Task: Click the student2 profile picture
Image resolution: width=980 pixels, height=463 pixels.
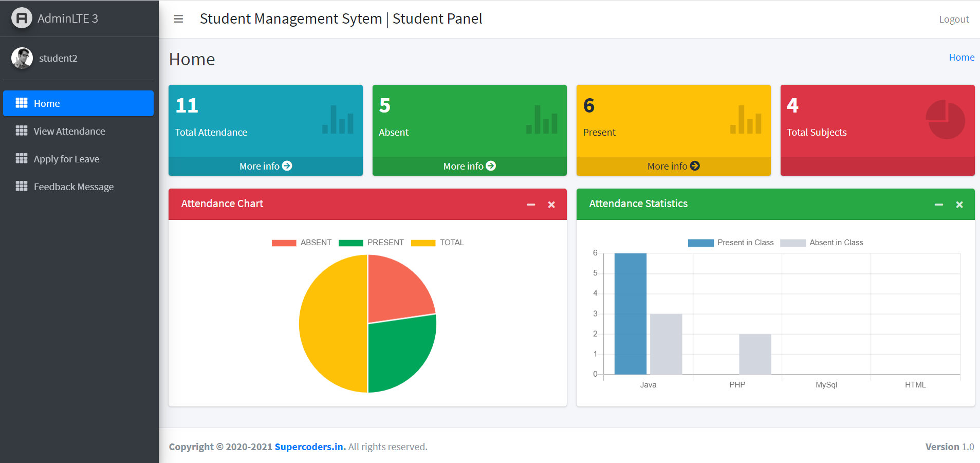Action: (x=22, y=58)
